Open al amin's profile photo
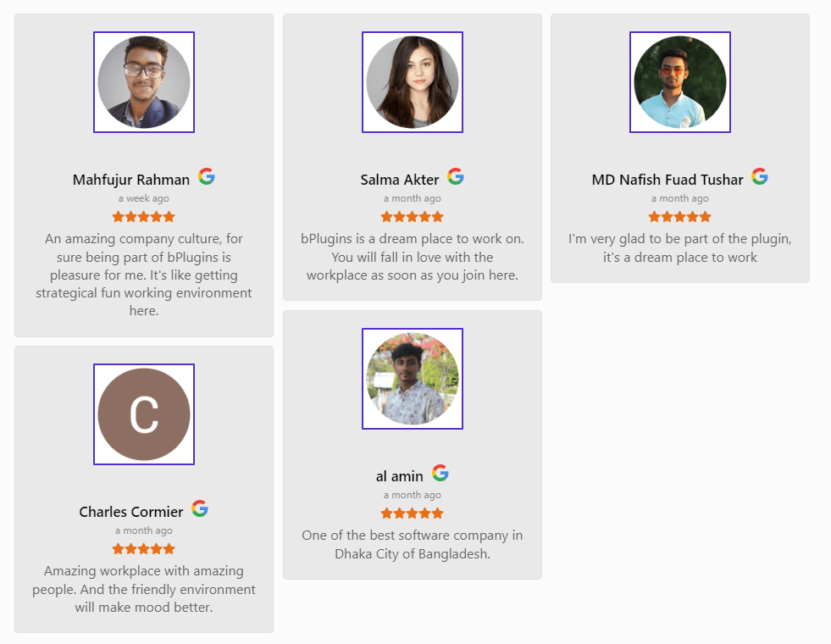 (x=413, y=379)
